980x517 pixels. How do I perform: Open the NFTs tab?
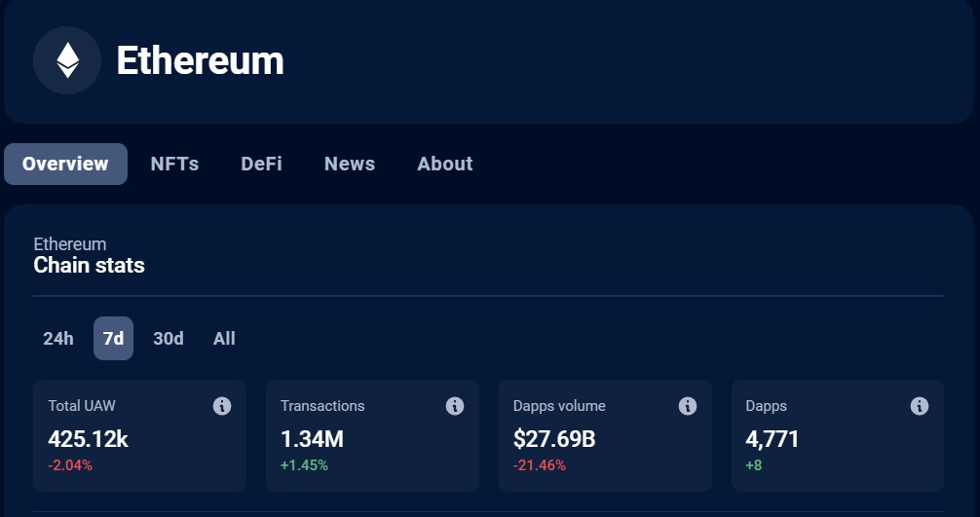tap(174, 165)
